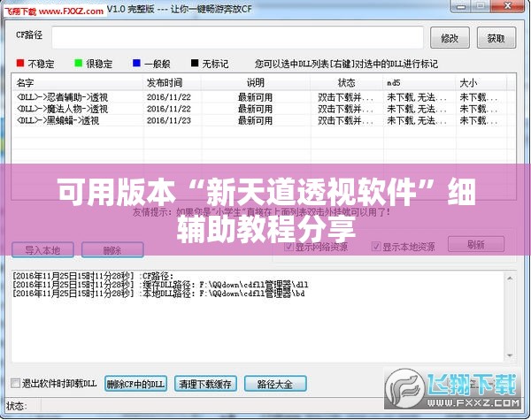This screenshot has width=531, height=420.
Task: Click the blue 一般般 color marker
Action: [137, 63]
